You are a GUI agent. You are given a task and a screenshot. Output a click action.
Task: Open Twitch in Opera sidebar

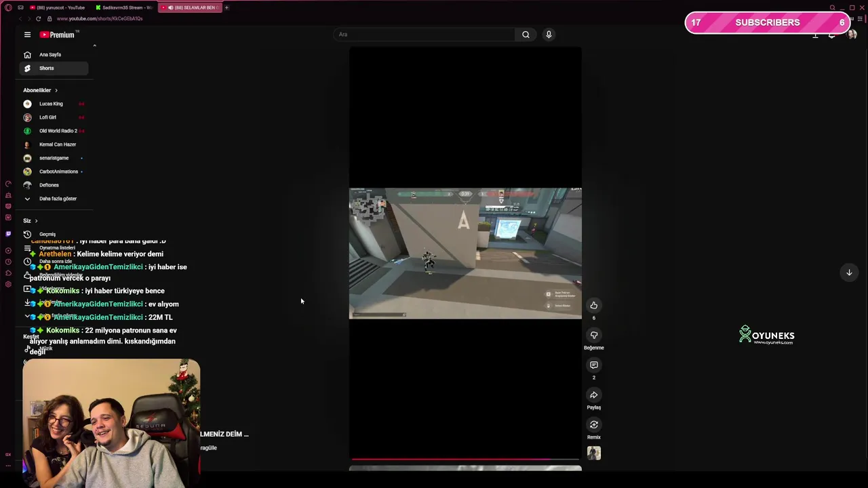click(8, 234)
